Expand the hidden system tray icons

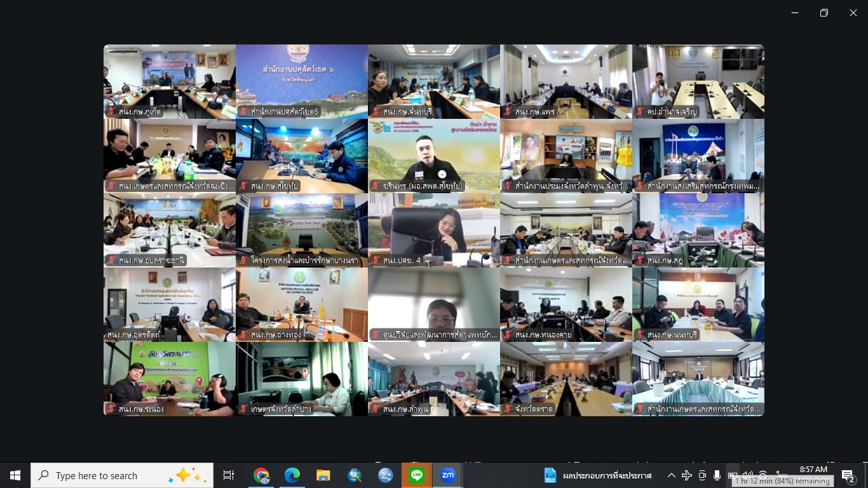[x=671, y=475]
